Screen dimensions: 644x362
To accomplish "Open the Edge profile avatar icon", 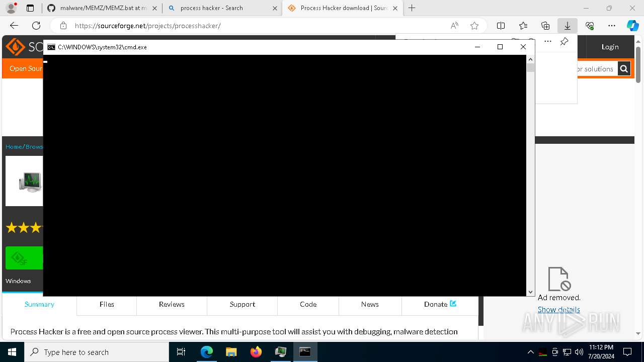I will coord(11,8).
